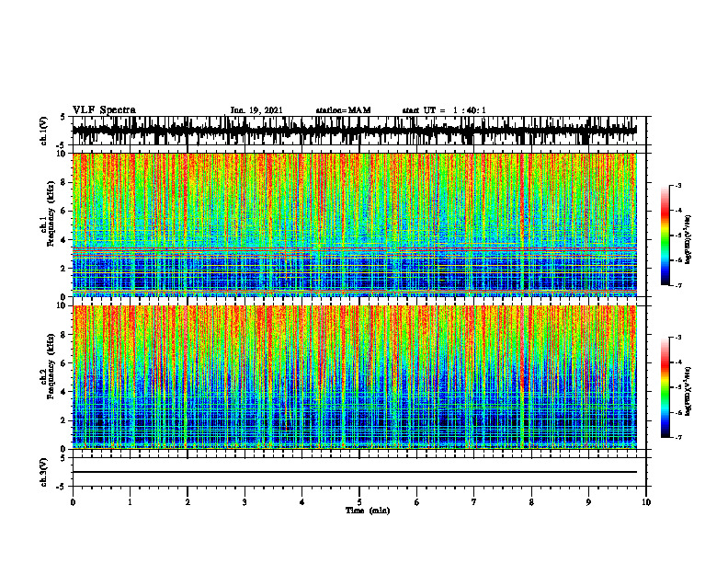
Task: Select the "Jan. 19, 2021" date label
Action: [256, 110]
